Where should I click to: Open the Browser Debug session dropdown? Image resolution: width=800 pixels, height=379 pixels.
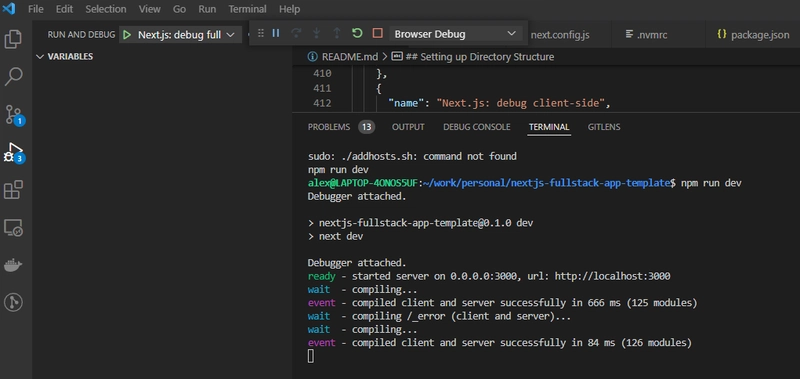coord(456,34)
